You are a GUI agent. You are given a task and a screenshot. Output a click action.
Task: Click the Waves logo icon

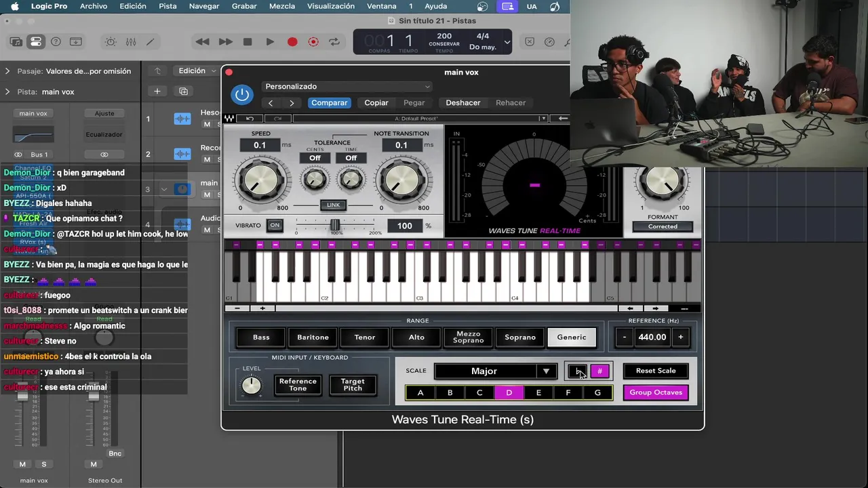230,119
